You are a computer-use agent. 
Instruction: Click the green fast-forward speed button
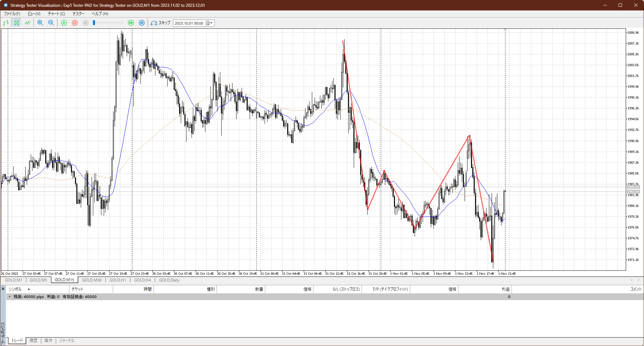coord(131,23)
